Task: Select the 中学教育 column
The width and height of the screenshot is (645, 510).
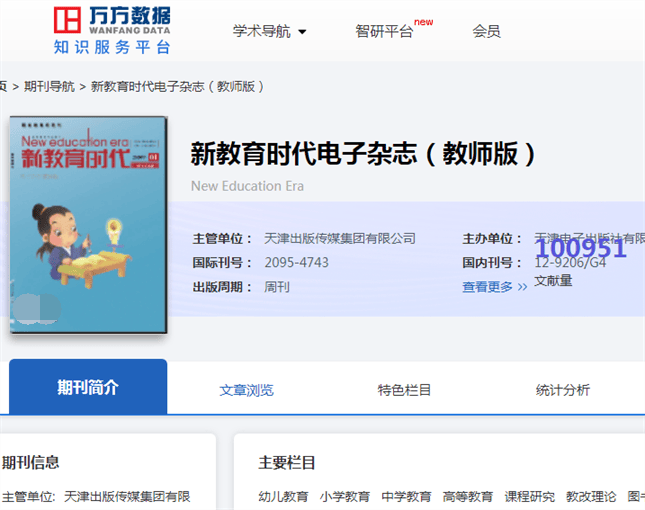Action: [x=406, y=496]
